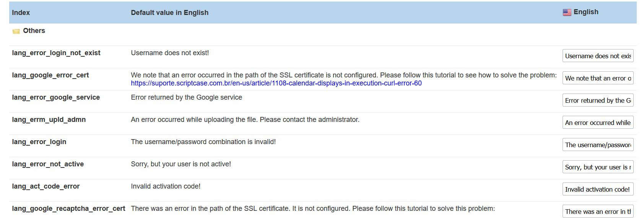This screenshot has width=644, height=220.
Task: Click the Index column header
Action: point(21,13)
